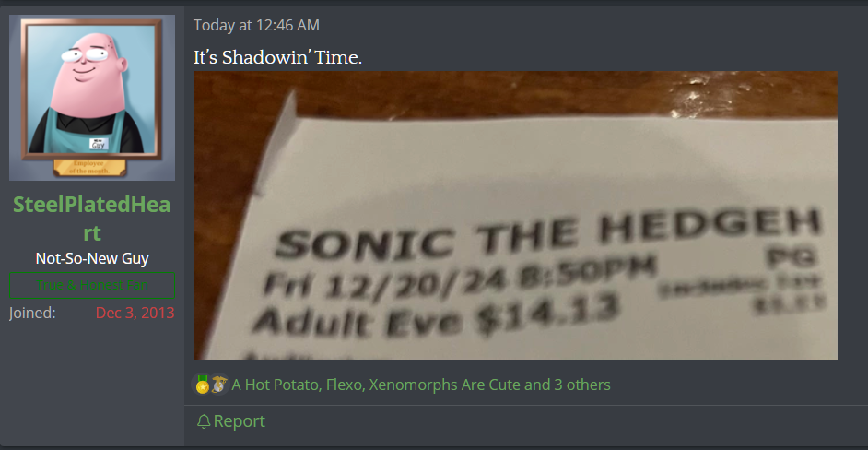The height and width of the screenshot is (450, 868).
Task: Click the Report bell icon
Action: coord(203,421)
